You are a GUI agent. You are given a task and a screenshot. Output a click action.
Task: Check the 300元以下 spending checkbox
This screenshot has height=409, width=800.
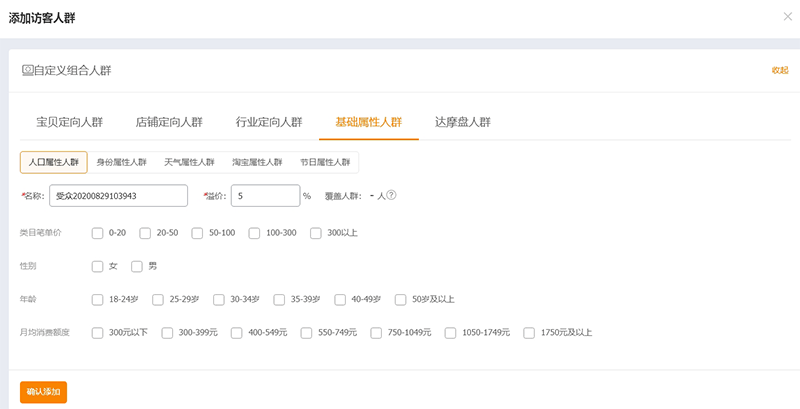click(x=97, y=333)
